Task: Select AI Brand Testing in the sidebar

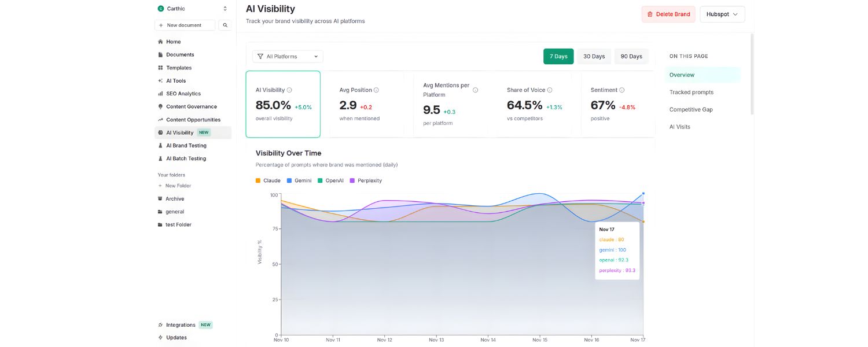Action: tap(186, 145)
